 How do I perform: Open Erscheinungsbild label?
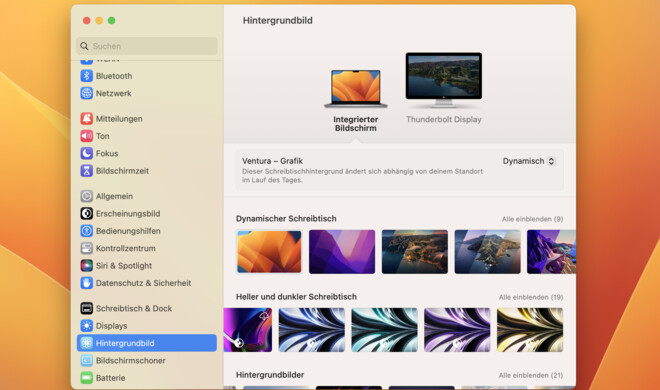click(128, 213)
